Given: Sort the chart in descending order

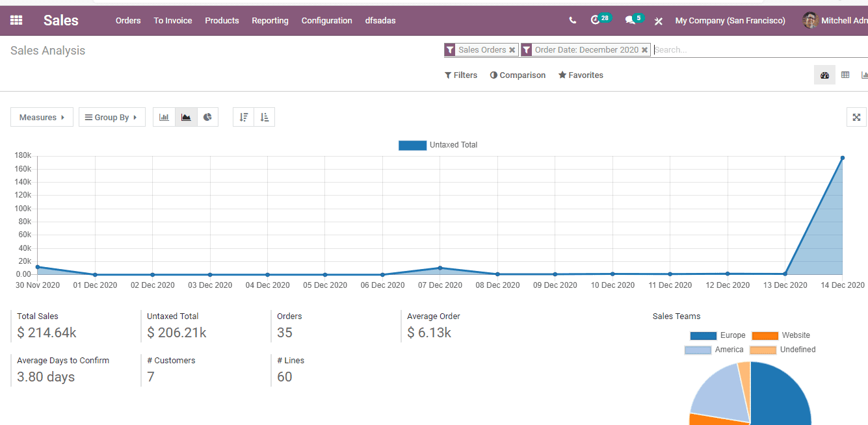Looking at the screenshot, I should point(243,117).
